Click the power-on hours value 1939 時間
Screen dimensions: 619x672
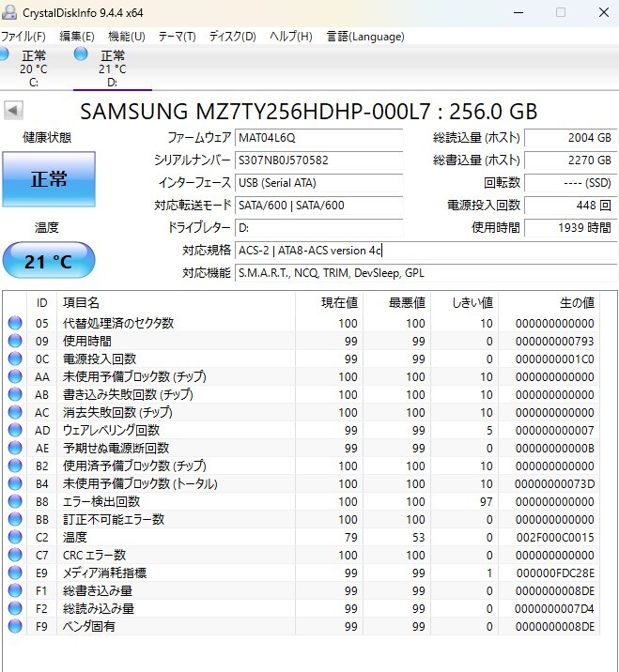click(x=570, y=228)
